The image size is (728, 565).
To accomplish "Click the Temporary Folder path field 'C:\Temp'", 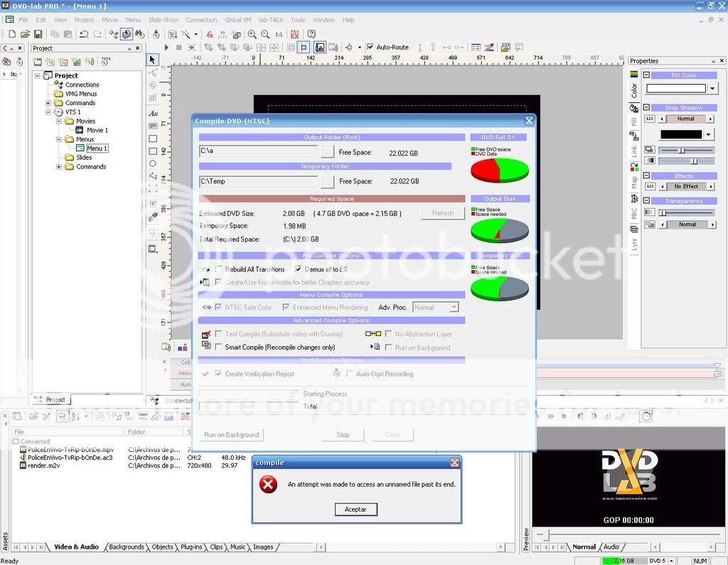I will (x=259, y=182).
